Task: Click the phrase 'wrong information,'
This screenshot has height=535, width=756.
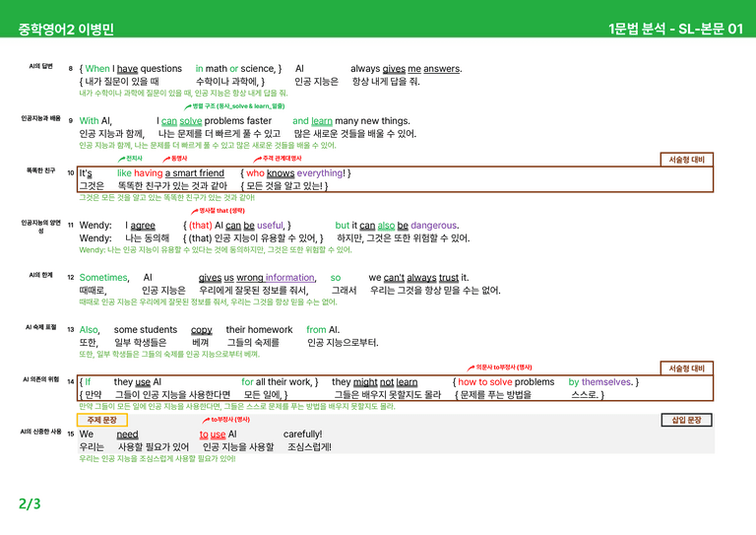Action: tap(277, 278)
